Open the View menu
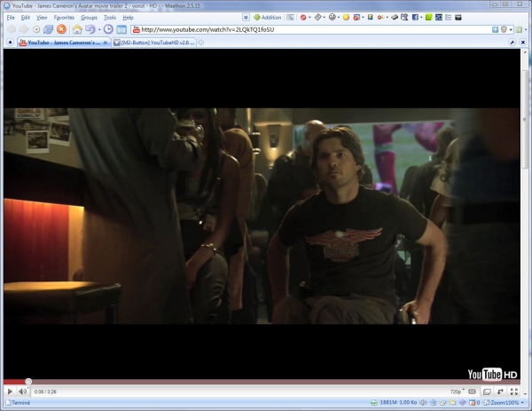The width and height of the screenshot is (532, 411). click(42, 18)
